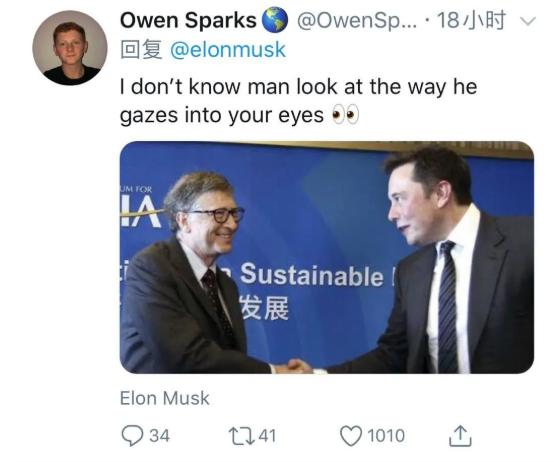Click the globe emoji beside Owen Sparks

pyautogui.click(x=275, y=20)
